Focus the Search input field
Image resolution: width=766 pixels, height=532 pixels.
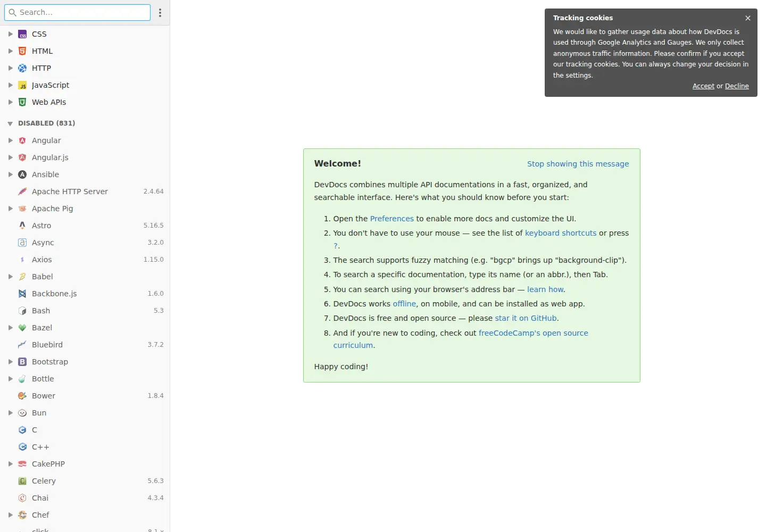pyautogui.click(x=77, y=12)
